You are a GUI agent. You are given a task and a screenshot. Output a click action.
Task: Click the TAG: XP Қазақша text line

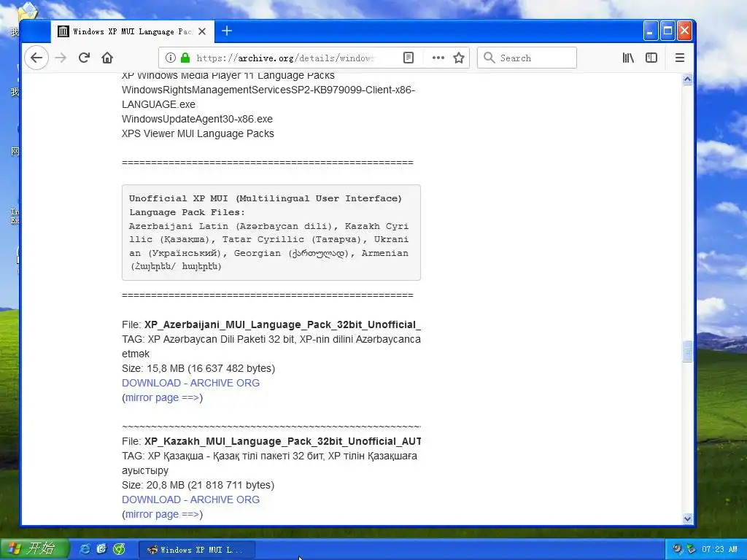[x=269, y=463]
